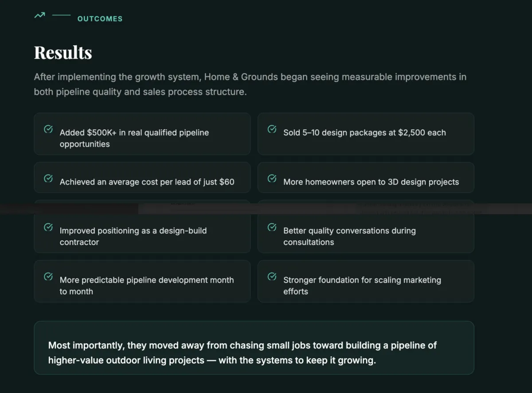
Task: Select the OUTCOMES section label
Action: [100, 19]
